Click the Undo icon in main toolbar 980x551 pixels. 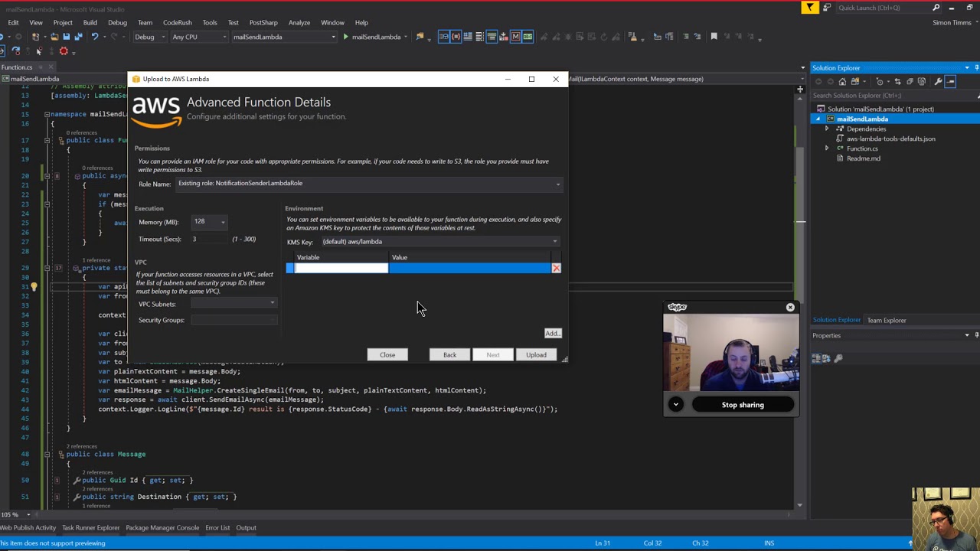pyautogui.click(x=95, y=37)
